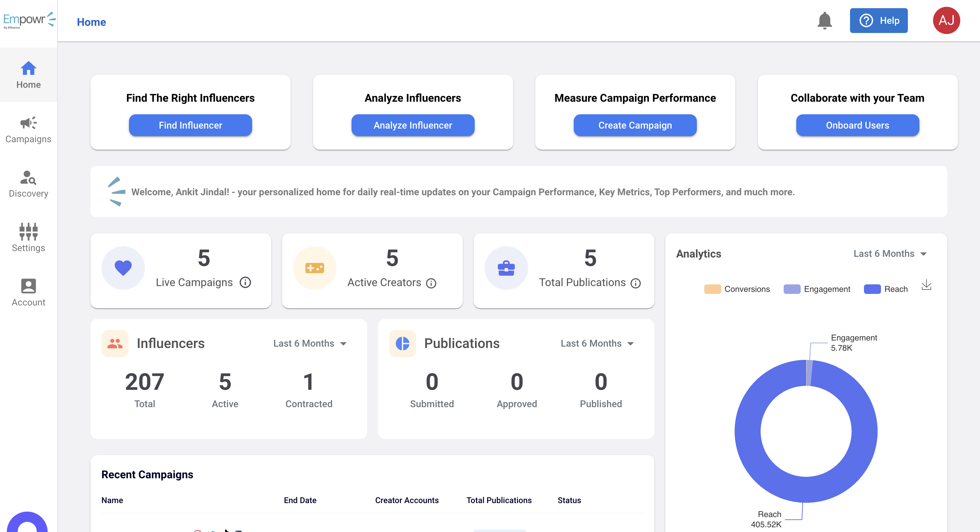Click the Active Creators info icon
The image size is (980, 532).
click(x=431, y=283)
